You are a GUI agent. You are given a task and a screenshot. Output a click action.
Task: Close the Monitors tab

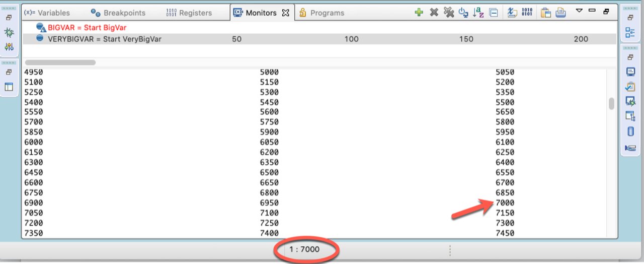point(286,13)
